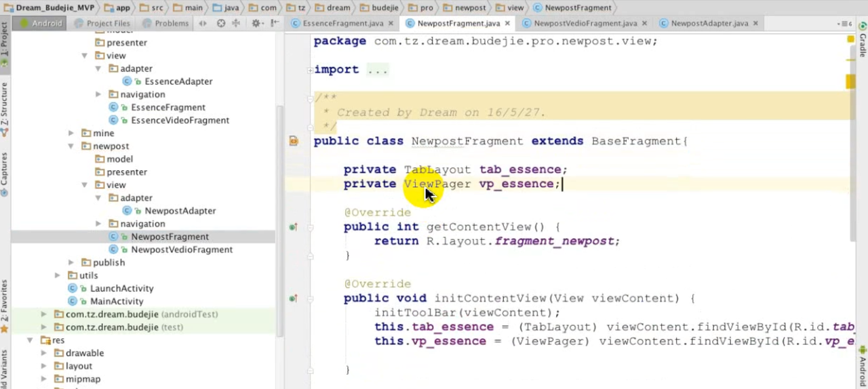Switch to the Project Files view tab
Screen dimensions: 868x389
(102, 23)
